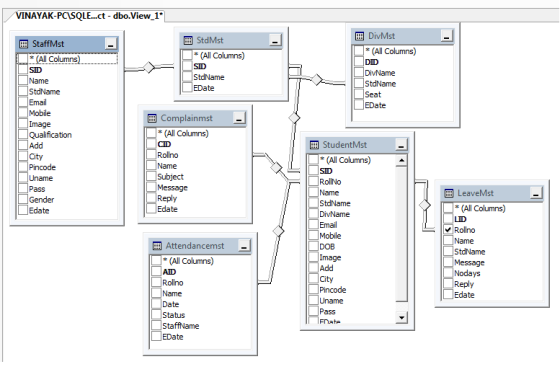Collapse the StudentMst table window
This screenshot has height=372, width=560.
pos(401,145)
